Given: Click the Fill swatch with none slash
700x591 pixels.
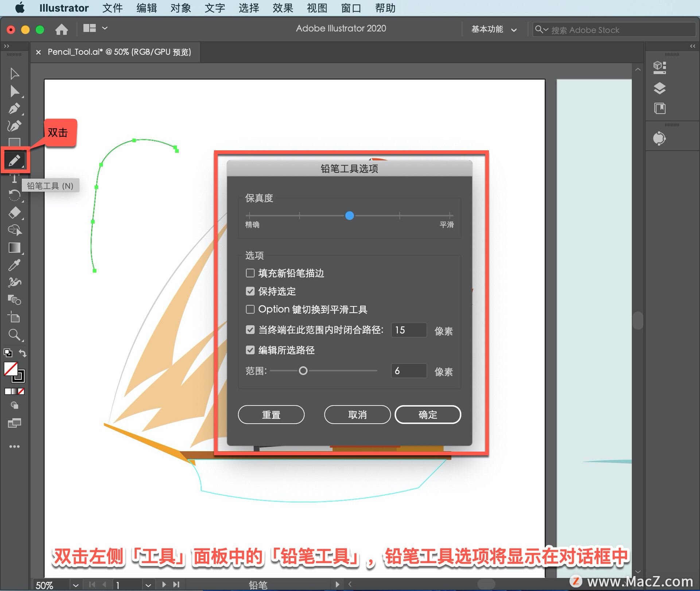Looking at the screenshot, I should pos(11,369).
